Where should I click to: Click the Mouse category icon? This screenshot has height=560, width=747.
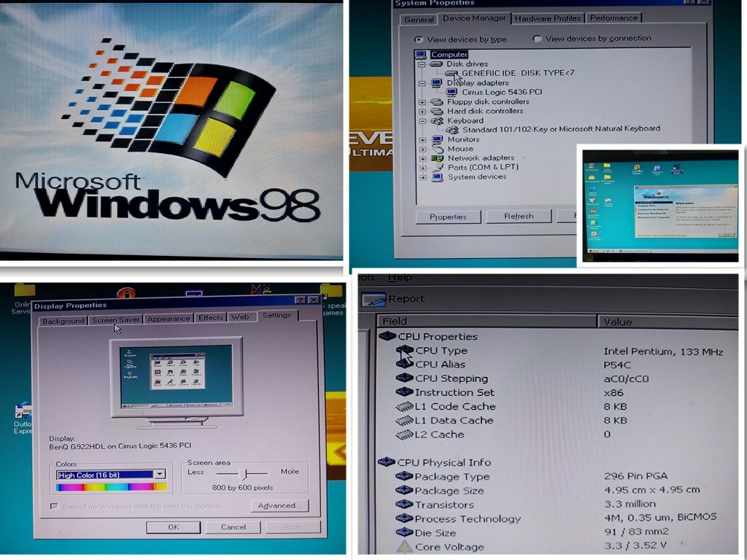[x=438, y=149]
